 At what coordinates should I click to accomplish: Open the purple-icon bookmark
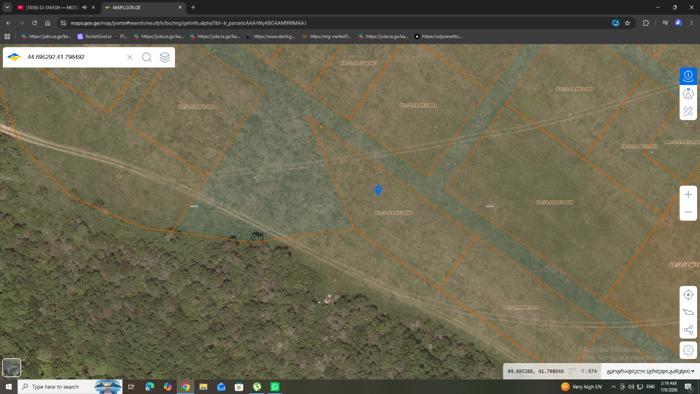(x=95, y=37)
